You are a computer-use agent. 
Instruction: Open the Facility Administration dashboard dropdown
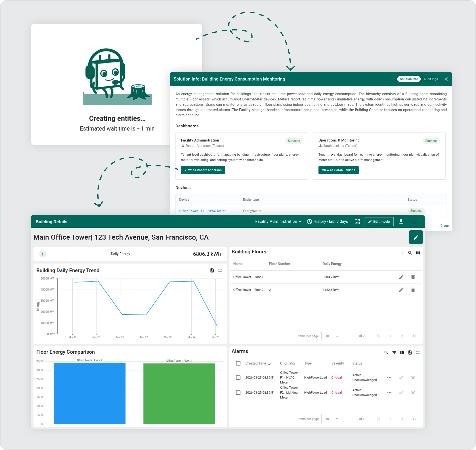coord(278,221)
